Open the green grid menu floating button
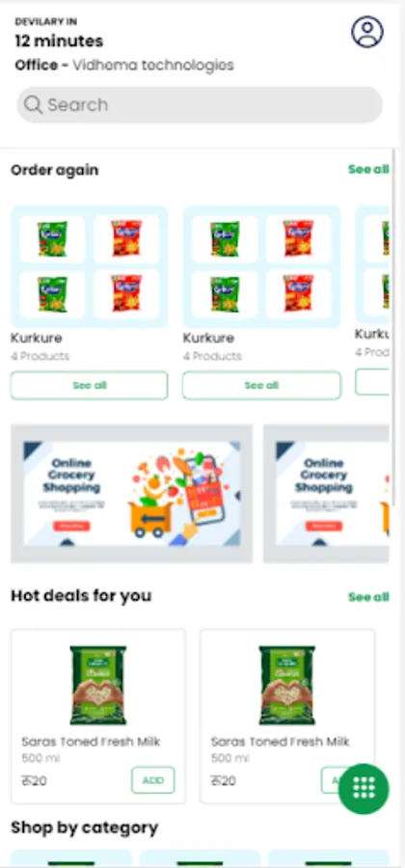Screen dimensions: 405x868 tap(364, 789)
